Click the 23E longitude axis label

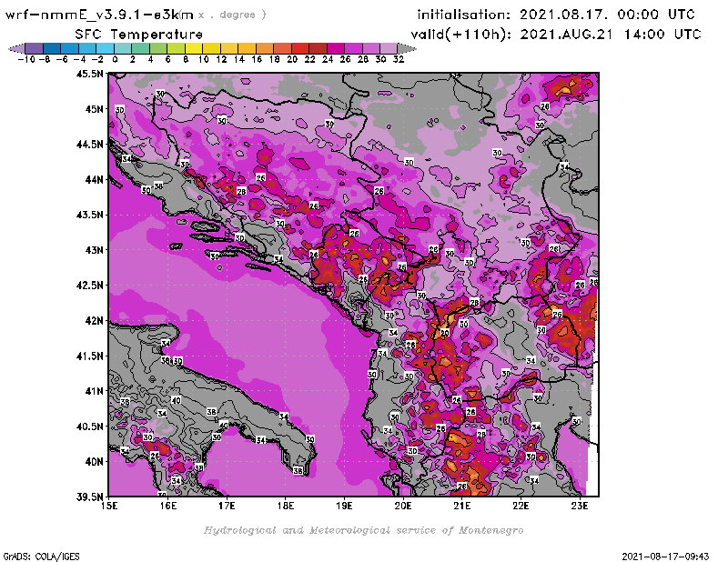click(x=580, y=506)
